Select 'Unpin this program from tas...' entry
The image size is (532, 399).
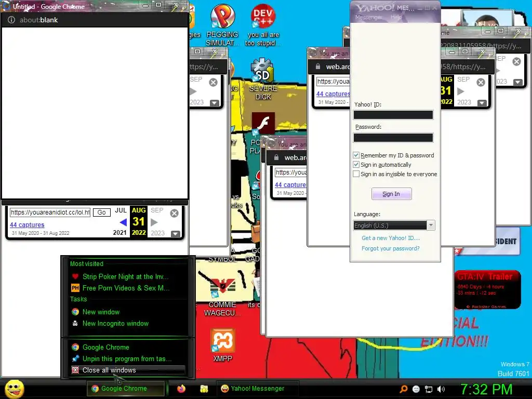128,358
